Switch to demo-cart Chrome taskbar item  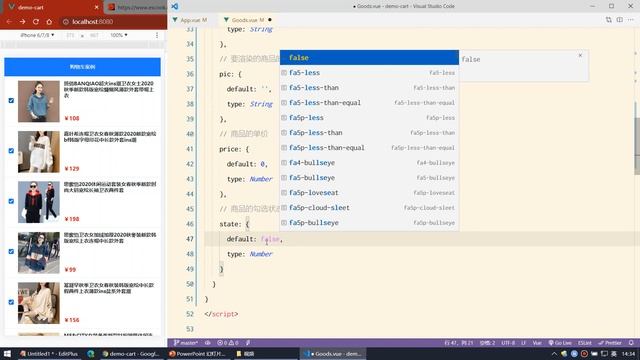131,353
